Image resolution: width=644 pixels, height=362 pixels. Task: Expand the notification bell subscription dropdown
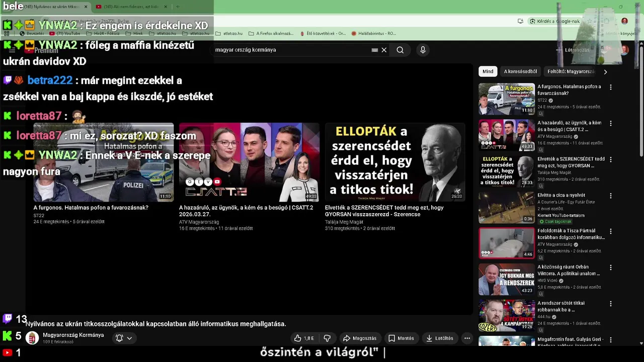click(x=124, y=338)
